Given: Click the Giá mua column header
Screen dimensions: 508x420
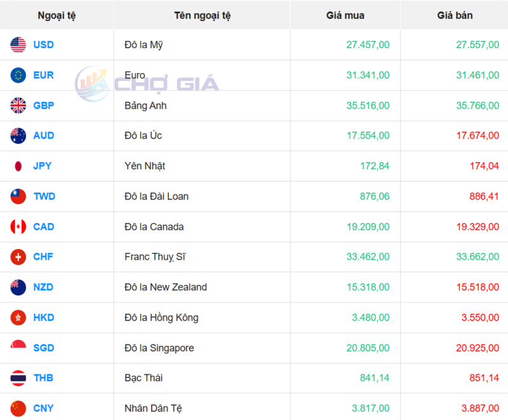Looking at the screenshot, I should click(345, 15).
